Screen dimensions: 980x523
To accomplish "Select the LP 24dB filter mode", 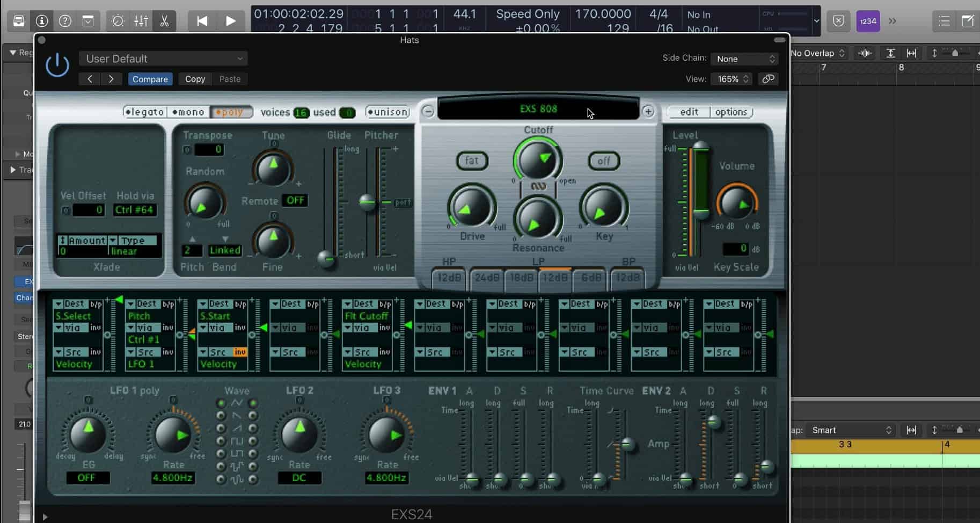I will coord(487,278).
